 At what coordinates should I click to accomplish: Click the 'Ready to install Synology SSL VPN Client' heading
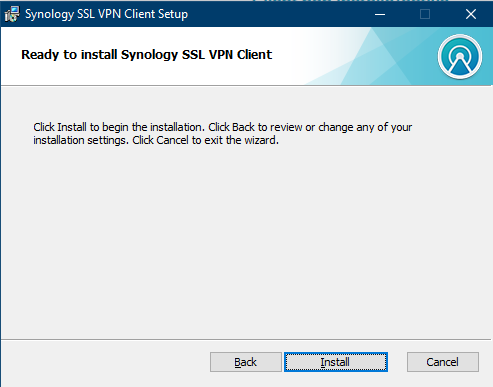coord(147,55)
